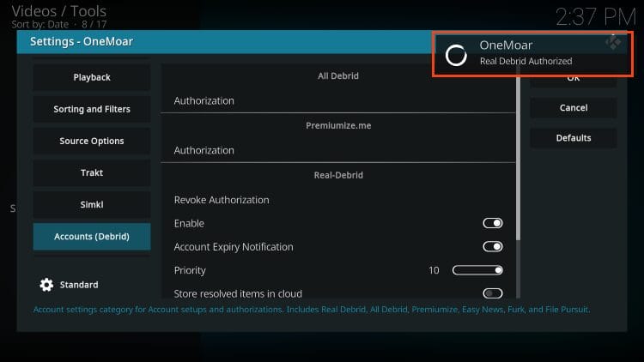Click the OneMoar notification spinner icon
Viewport: 644px width, 362px height.
coord(456,55)
